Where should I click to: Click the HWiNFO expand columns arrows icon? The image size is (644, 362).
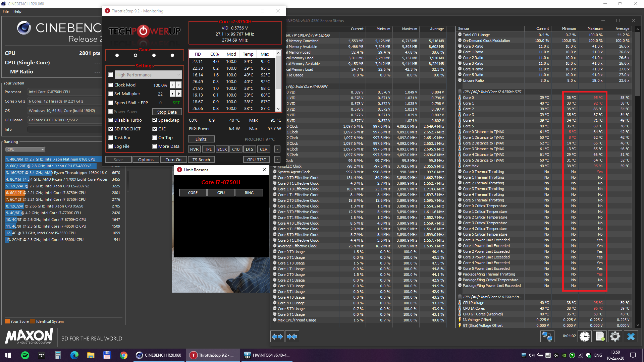pos(277,337)
